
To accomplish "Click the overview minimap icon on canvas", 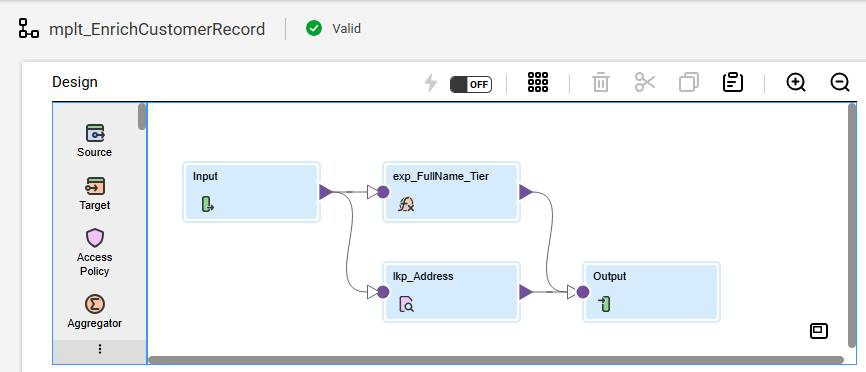I will pos(819,331).
